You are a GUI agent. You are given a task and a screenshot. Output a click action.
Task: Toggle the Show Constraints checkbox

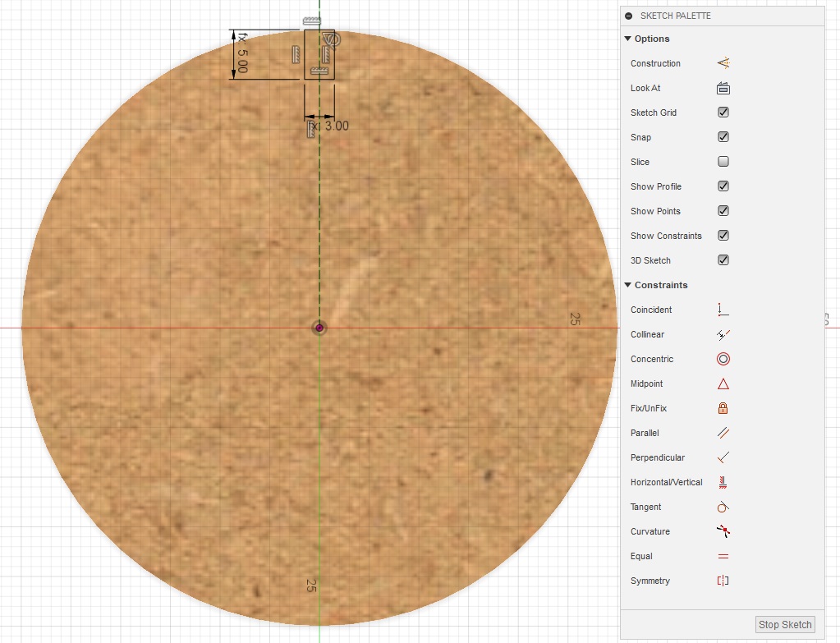[723, 236]
